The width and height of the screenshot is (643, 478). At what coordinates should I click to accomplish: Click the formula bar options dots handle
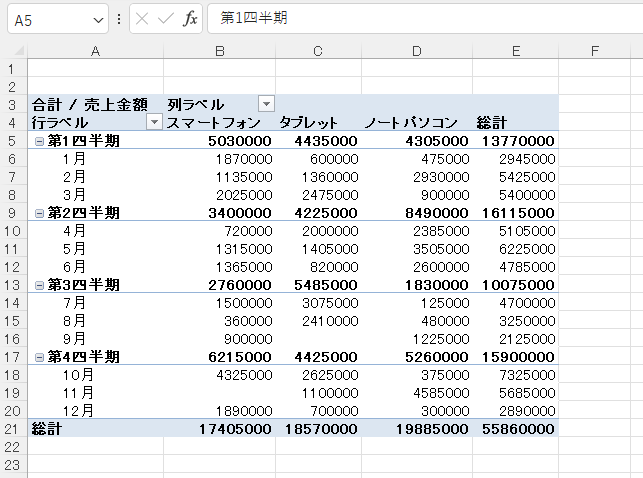[x=119, y=19]
